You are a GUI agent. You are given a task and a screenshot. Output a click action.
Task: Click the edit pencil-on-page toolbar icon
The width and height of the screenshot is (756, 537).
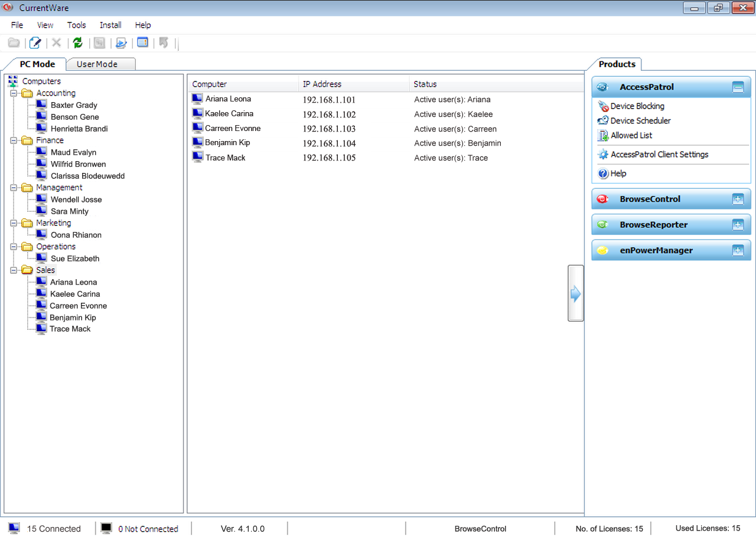pos(35,43)
